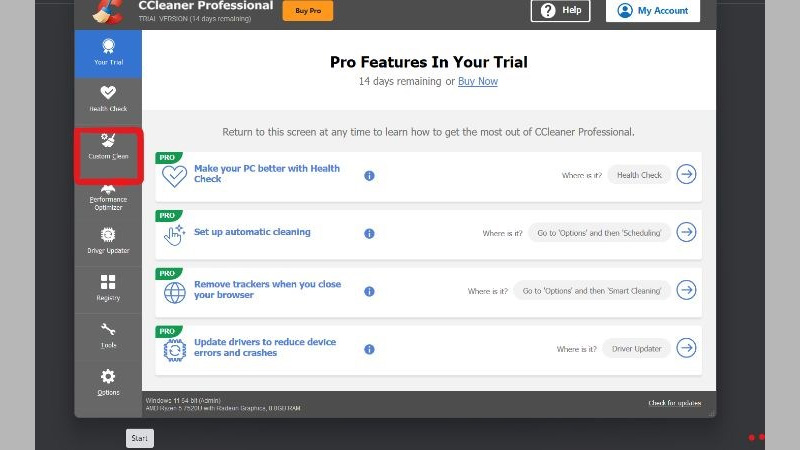Screen dimensions: 800x450
Task: Click arrow button beside Health Check pill
Action: 686,175
